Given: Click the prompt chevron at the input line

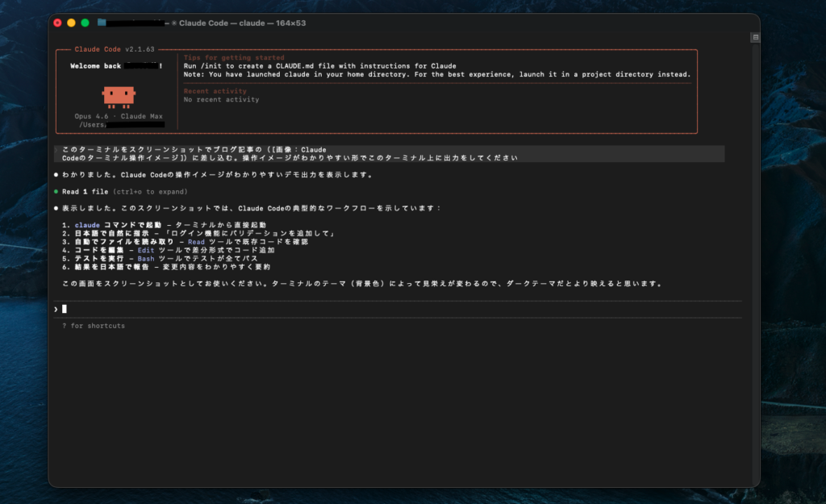Looking at the screenshot, I should 56,309.
